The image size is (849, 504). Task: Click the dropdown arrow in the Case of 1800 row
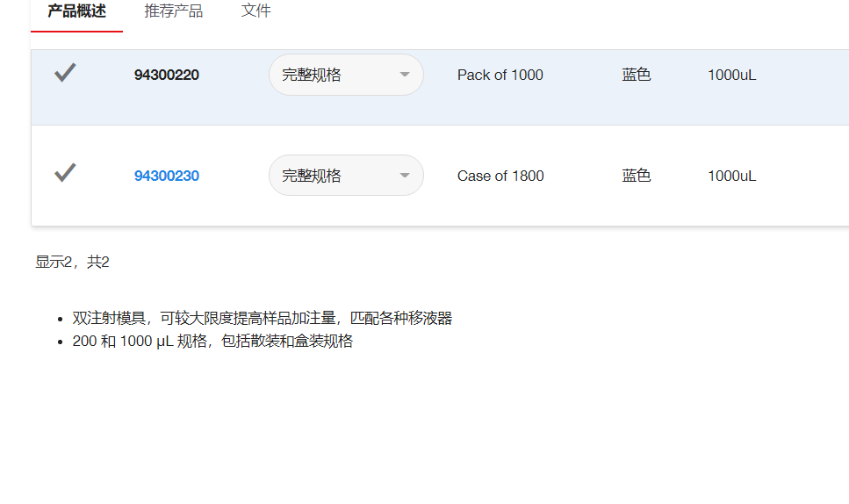(x=405, y=176)
